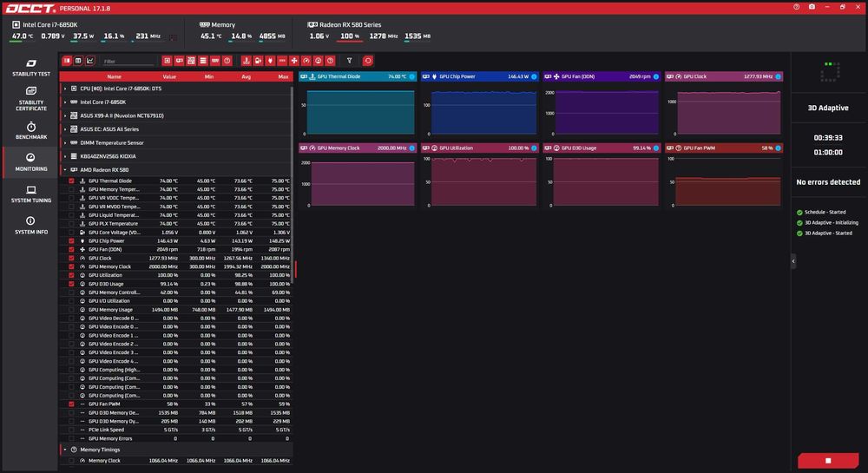This screenshot has width=868, height=473.
Task: Take a screenshot with the camera icon
Action: 812,7
